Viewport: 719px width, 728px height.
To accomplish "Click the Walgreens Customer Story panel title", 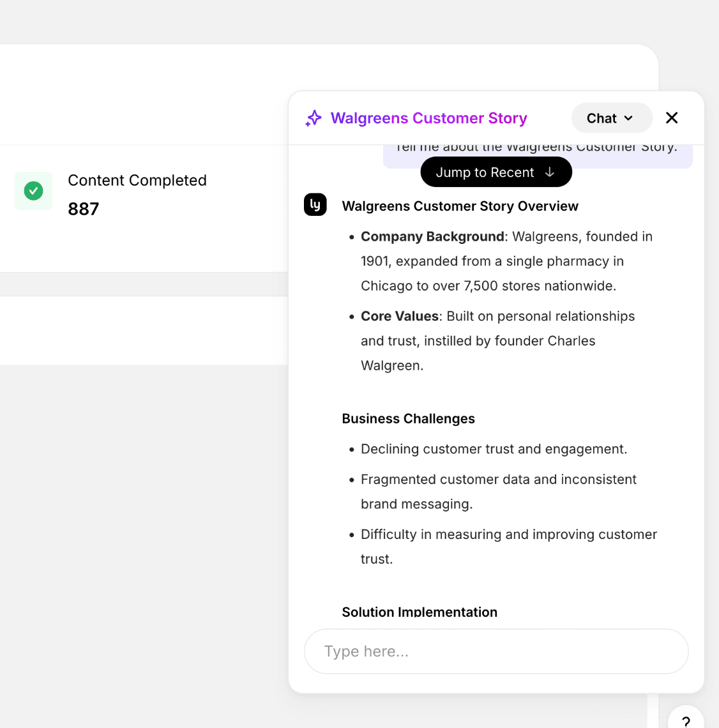I will (x=428, y=118).
